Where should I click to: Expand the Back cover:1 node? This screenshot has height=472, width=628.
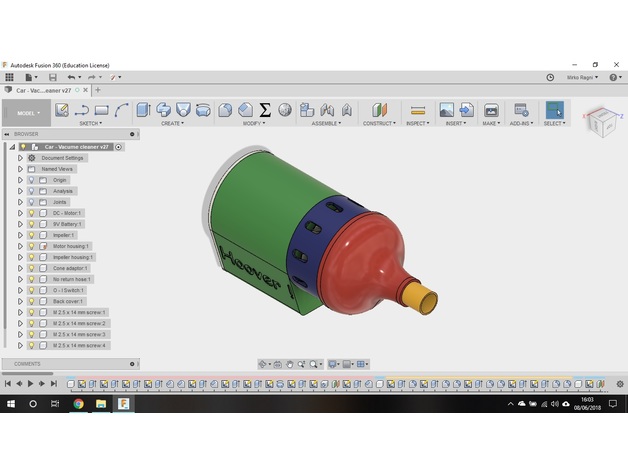[20, 301]
